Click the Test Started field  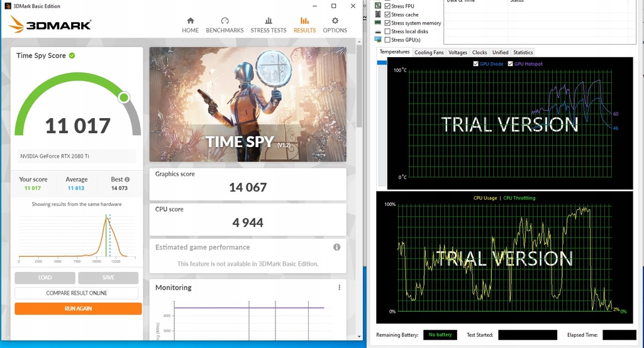click(x=528, y=335)
